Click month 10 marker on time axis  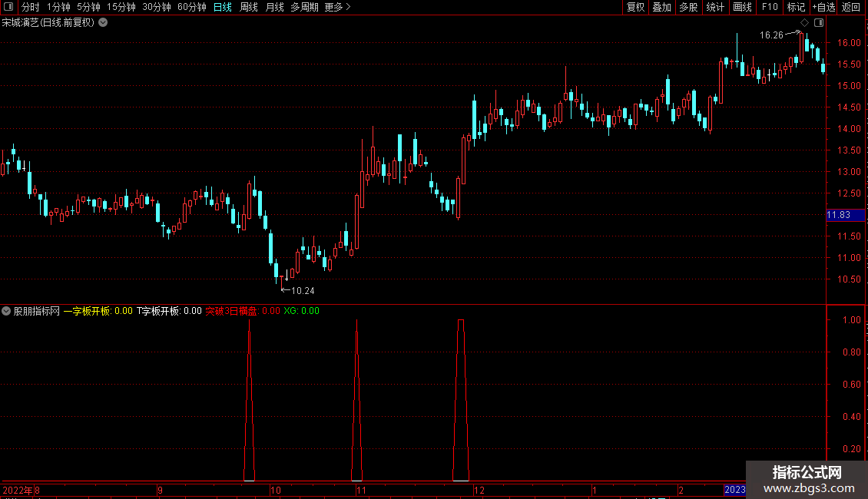coord(275,490)
